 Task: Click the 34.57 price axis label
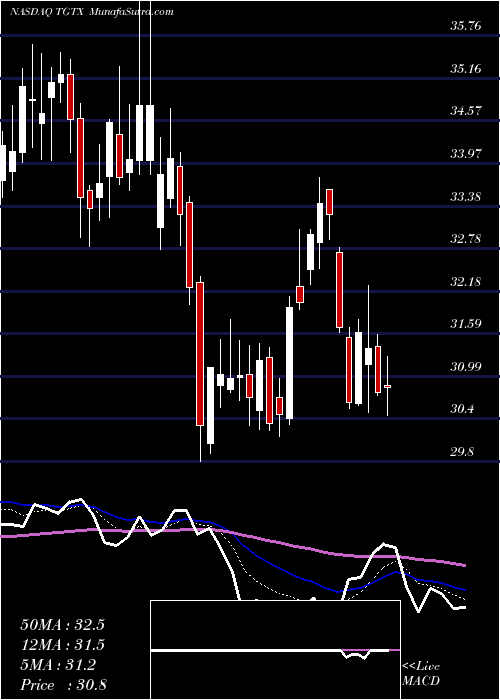(466, 111)
